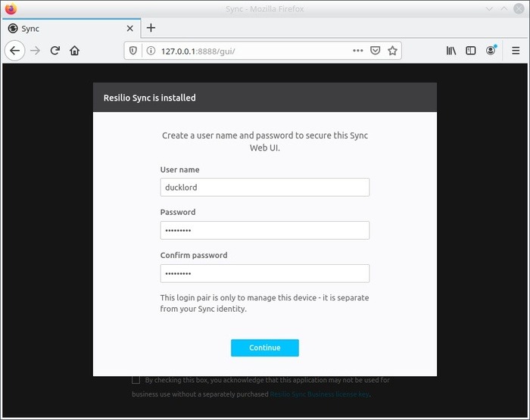Viewport: 530px width, 420px height.
Task: Open Firefox account menu
Action: point(491,51)
